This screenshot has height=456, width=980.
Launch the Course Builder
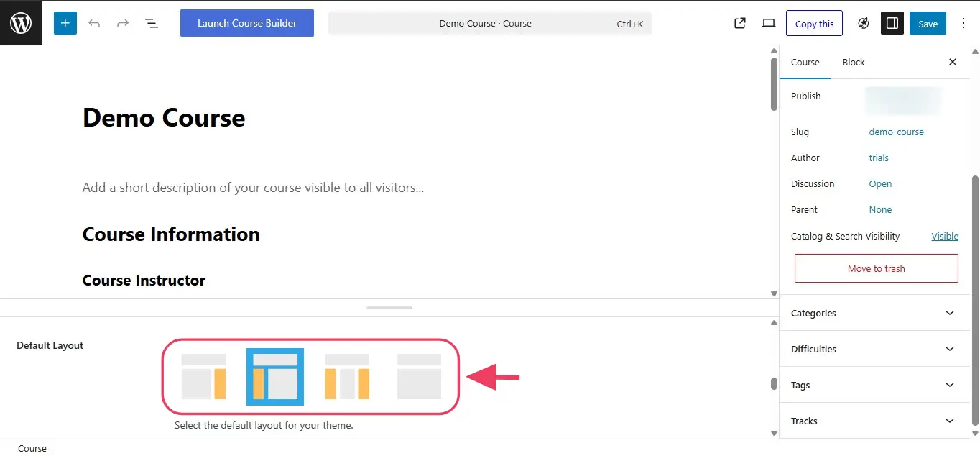pyautogui.click(x=247, y=23)
